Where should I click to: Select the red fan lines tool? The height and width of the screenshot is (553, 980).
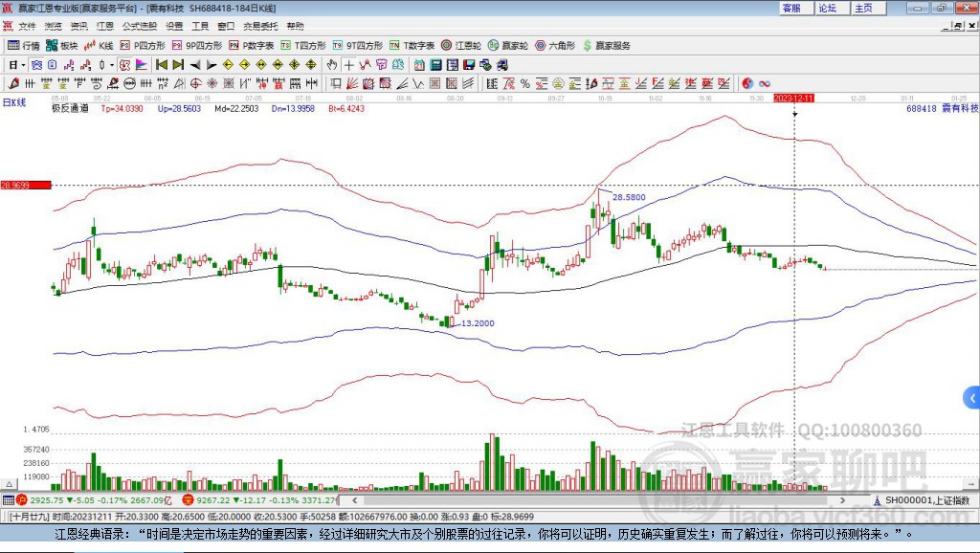pos(352,84)
